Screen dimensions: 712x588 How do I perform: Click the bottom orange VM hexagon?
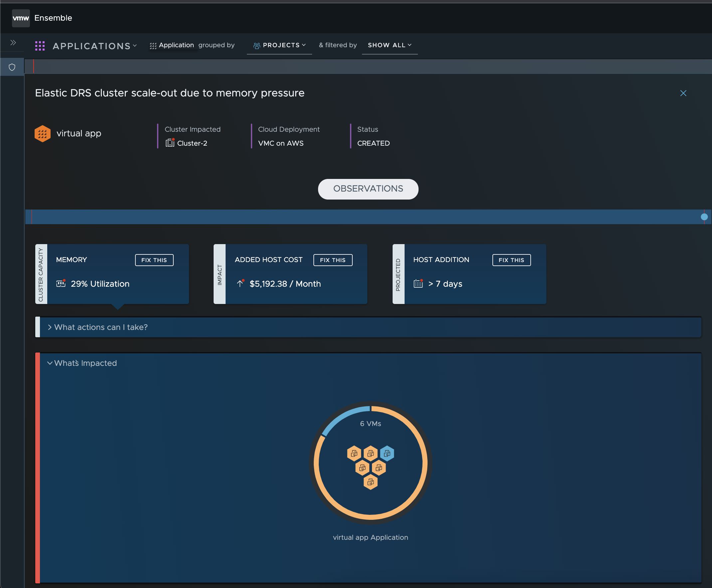point(370,482)
